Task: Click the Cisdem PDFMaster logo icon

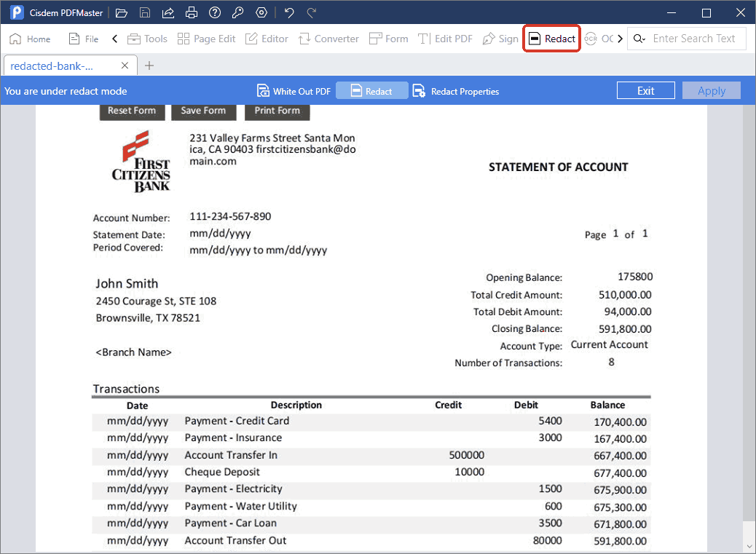Action: (x=17, y=12)
